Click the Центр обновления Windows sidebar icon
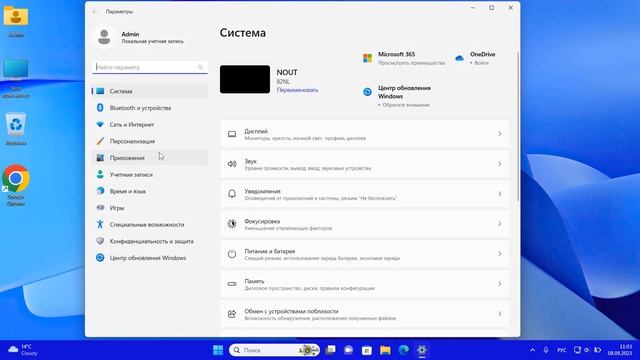The image size is (640, 360). (100, 258)
